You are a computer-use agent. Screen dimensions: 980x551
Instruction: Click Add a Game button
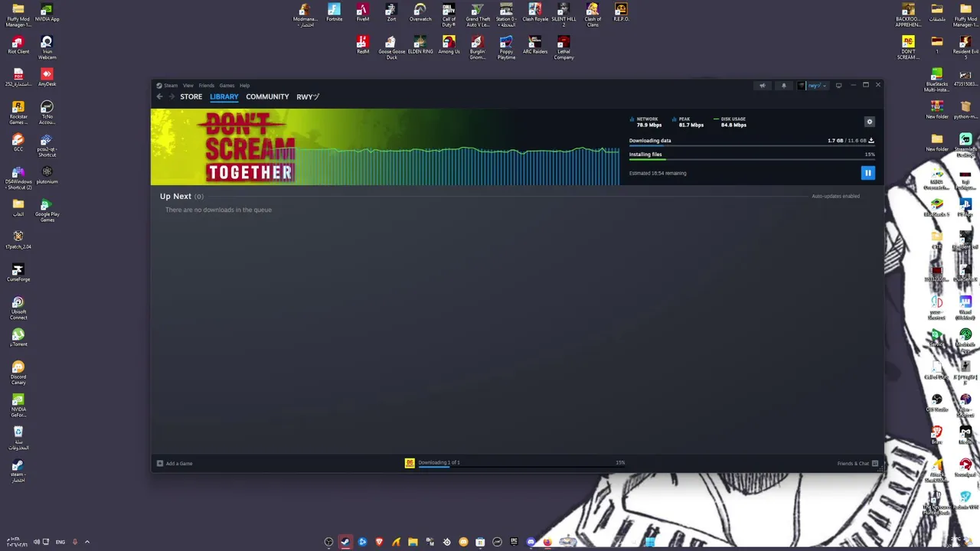coord(175,463)
